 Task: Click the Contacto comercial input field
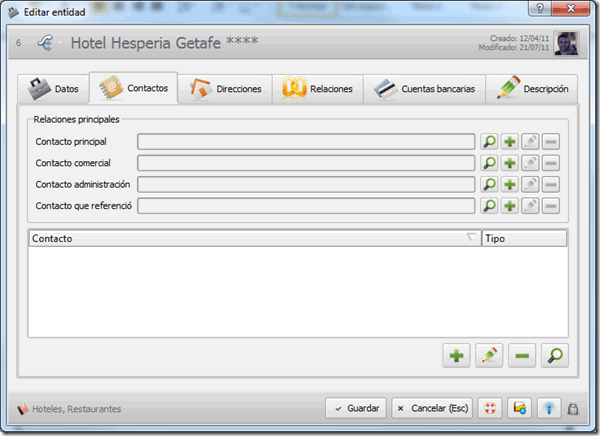tap(306, 163)
